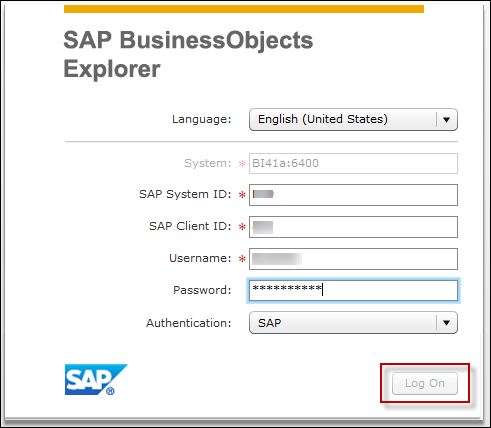The image size is (491, 428).
Task: Click the Log On button
Action: pyautogui.click(x=425, y=383)
